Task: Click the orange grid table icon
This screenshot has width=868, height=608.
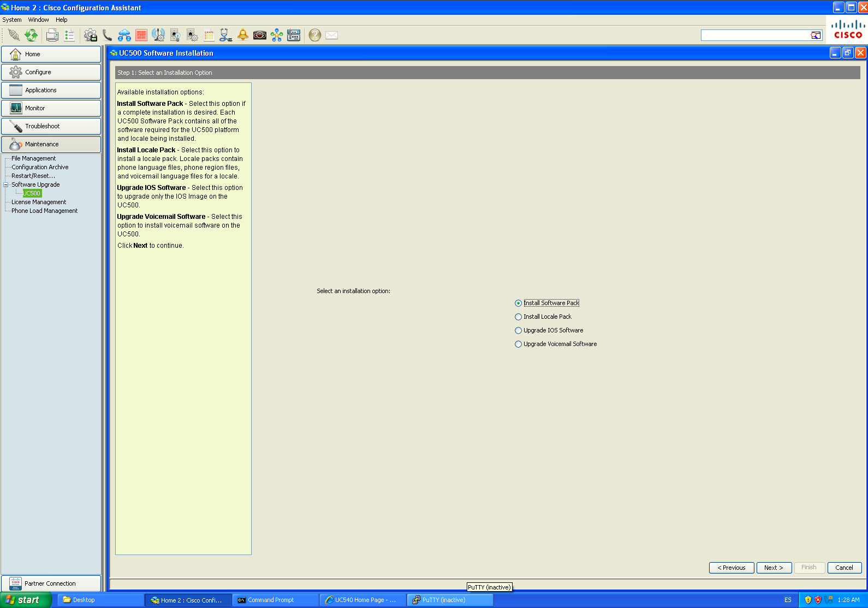Action: coord(209,35)
